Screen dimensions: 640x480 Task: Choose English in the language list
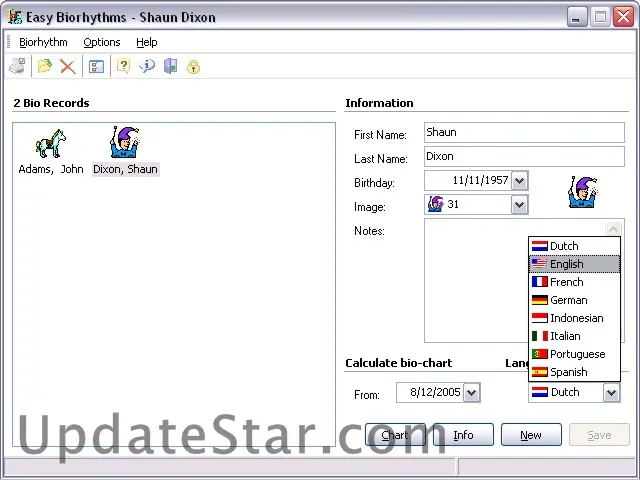click(x=574, y=264)
